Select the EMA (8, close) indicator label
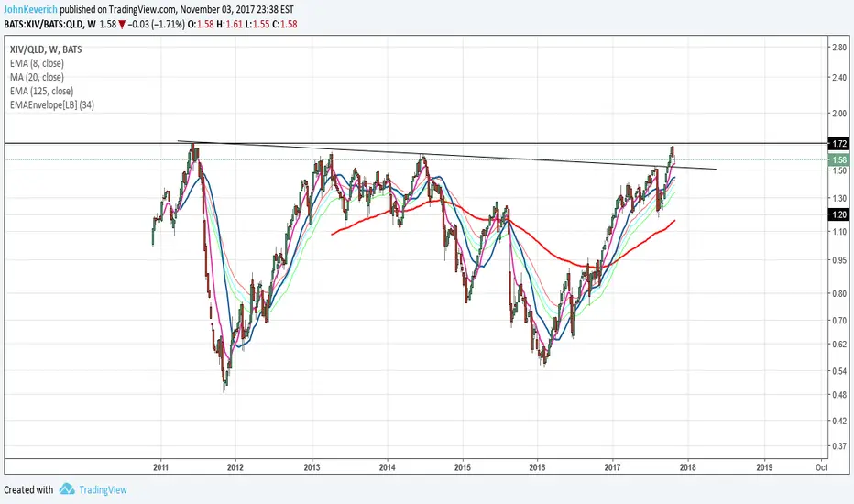Image resolution: width=854 pixels, height=504 pixels. (x=37, y=63)
